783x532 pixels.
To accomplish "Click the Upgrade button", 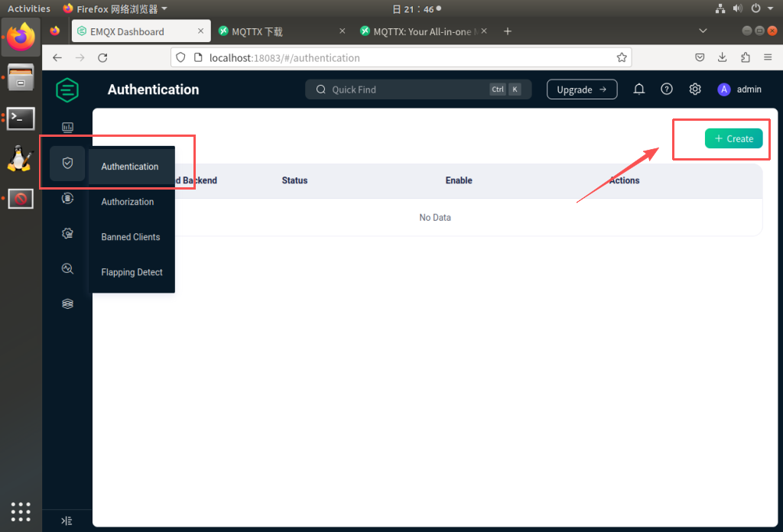I will coord(581,89).
